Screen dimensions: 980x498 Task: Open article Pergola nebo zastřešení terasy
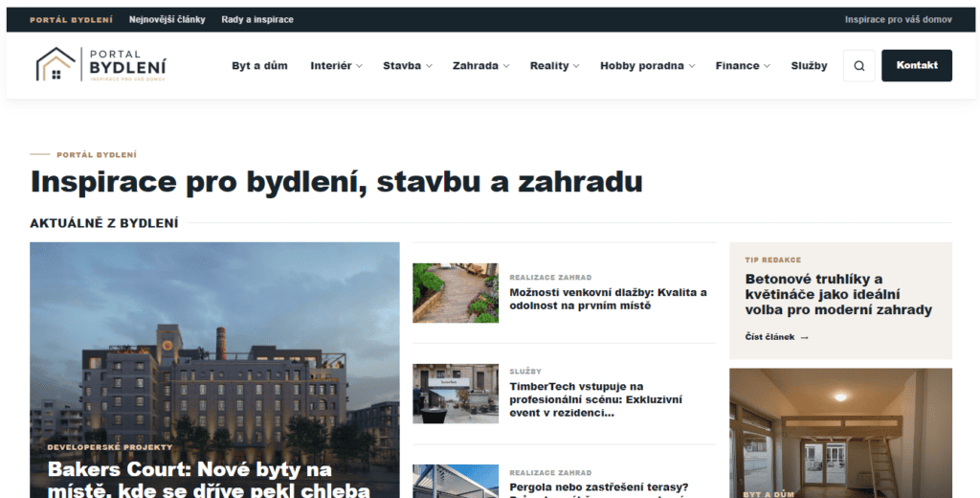[599, 488]
